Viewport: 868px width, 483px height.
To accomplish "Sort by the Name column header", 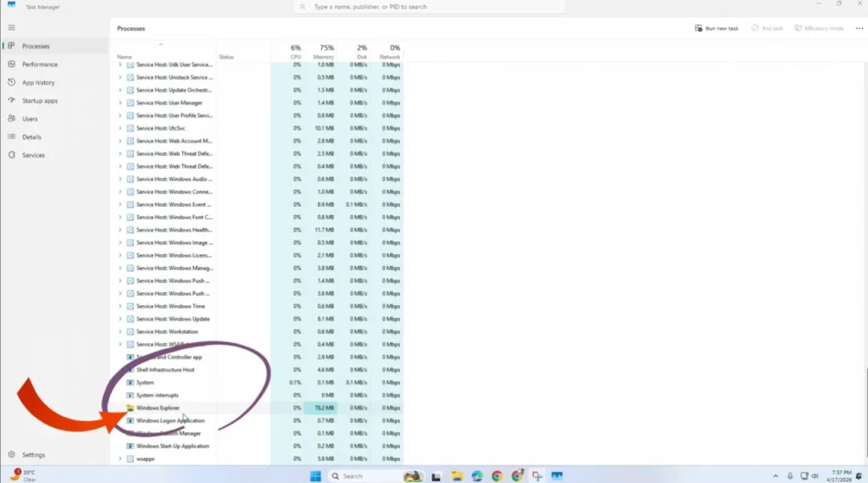I will pyautogui.click(x=165, y=52).
